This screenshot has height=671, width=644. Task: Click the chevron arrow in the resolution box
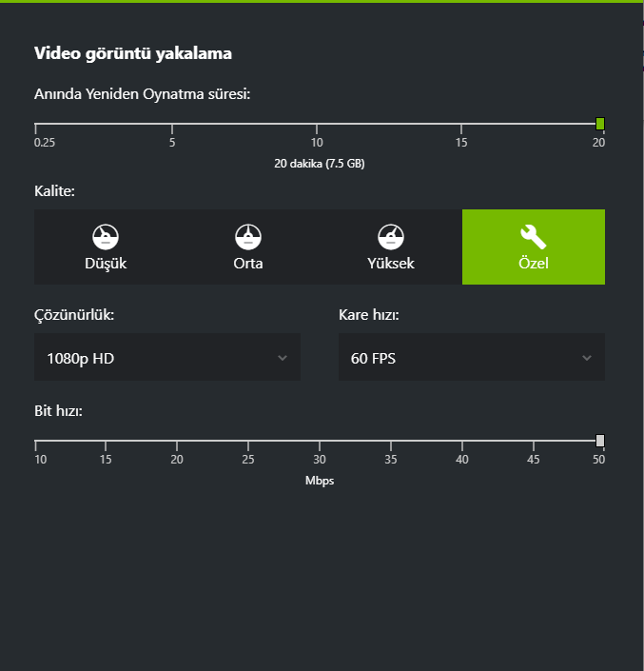(x=283, y=358)
